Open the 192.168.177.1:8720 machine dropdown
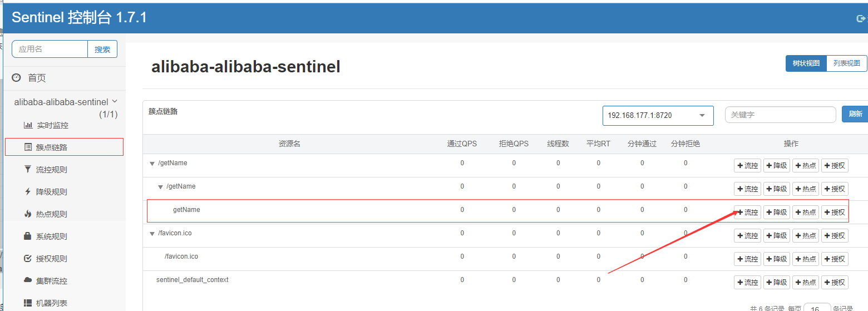This screenshot has width=868, height=311. click(x=658, y=115)
